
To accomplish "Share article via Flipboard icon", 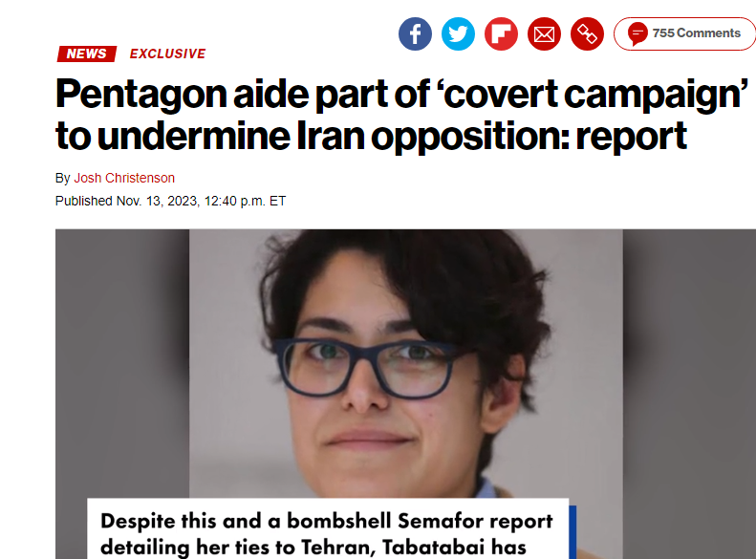I will point(501,33).
